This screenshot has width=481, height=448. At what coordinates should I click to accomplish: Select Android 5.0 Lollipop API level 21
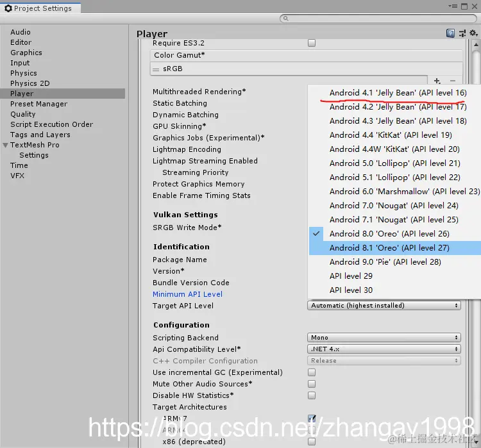(395, 163)
